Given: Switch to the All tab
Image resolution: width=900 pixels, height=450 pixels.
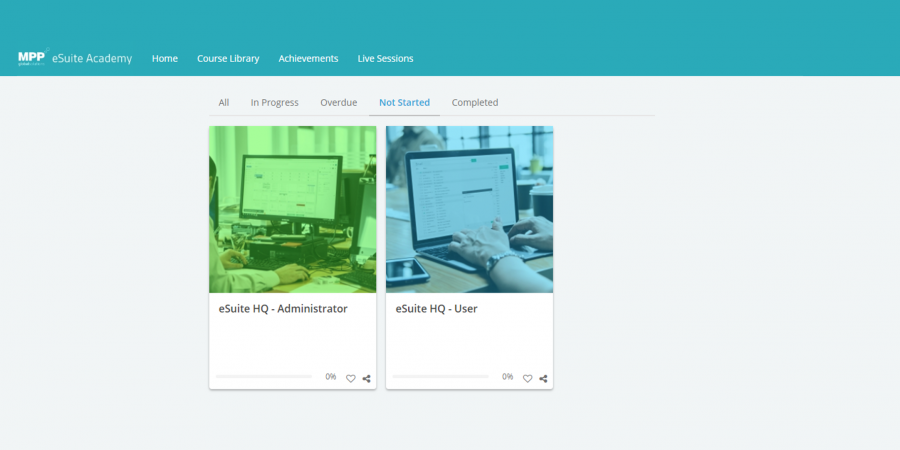Looking at the screenshot, I should coord(224,103).
